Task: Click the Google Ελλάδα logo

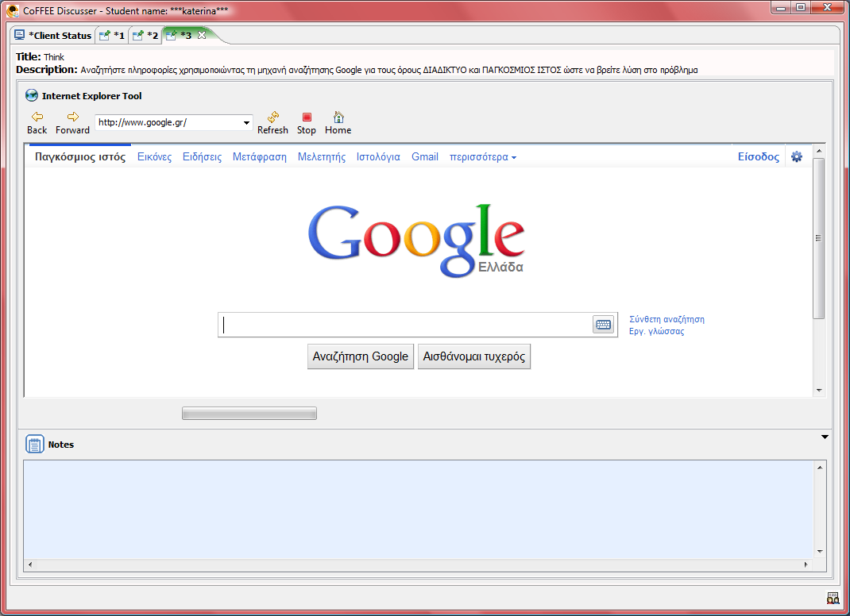Action: [415, 241]
